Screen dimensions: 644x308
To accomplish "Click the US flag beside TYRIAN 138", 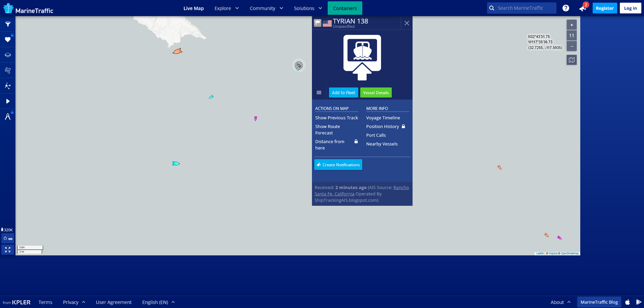I will (x=327, y=23).
